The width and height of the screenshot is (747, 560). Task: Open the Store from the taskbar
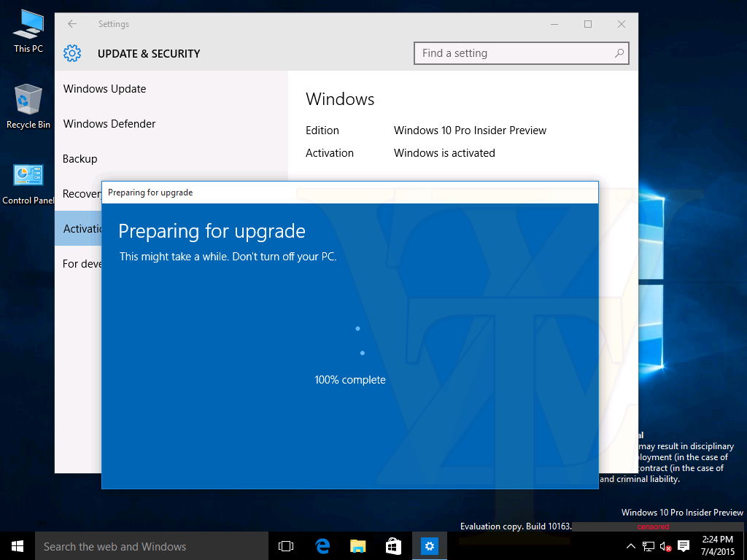click(x=393, y=546)
